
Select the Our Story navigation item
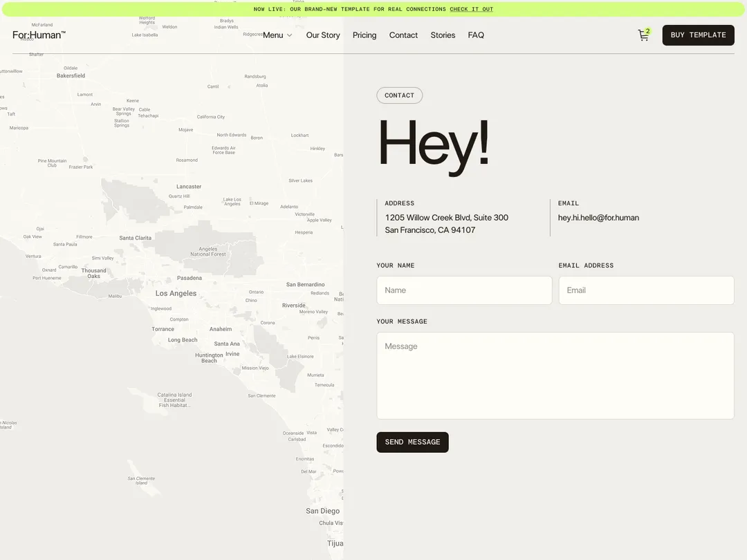pos(322,35)
